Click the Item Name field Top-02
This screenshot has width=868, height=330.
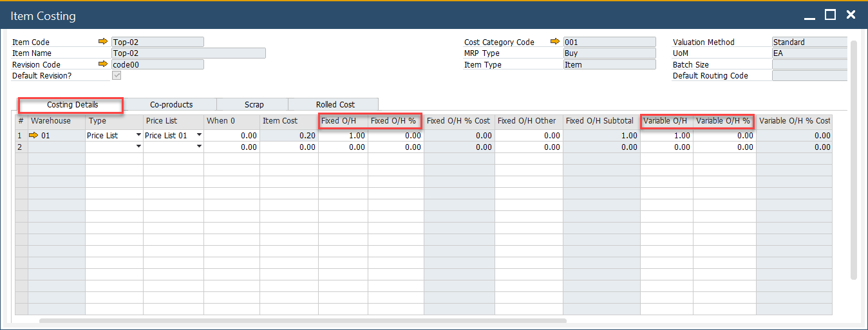tap(188, 53)
